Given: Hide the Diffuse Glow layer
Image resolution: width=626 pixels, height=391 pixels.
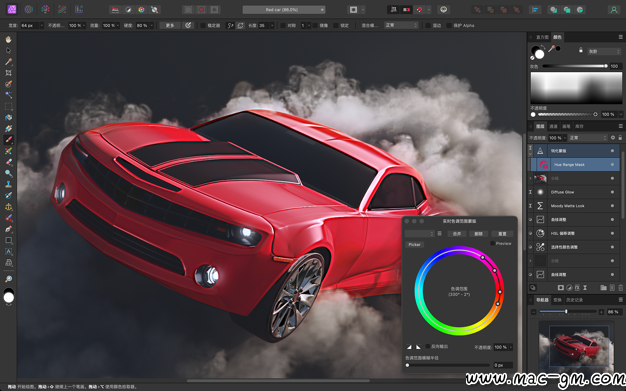Looking at the screenshot, I should 612,192.
